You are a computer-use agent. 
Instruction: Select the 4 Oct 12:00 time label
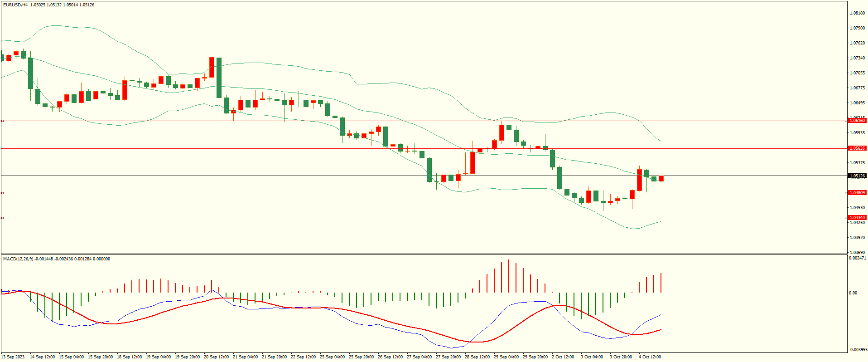pyautogui.click(x=650, y=357)
